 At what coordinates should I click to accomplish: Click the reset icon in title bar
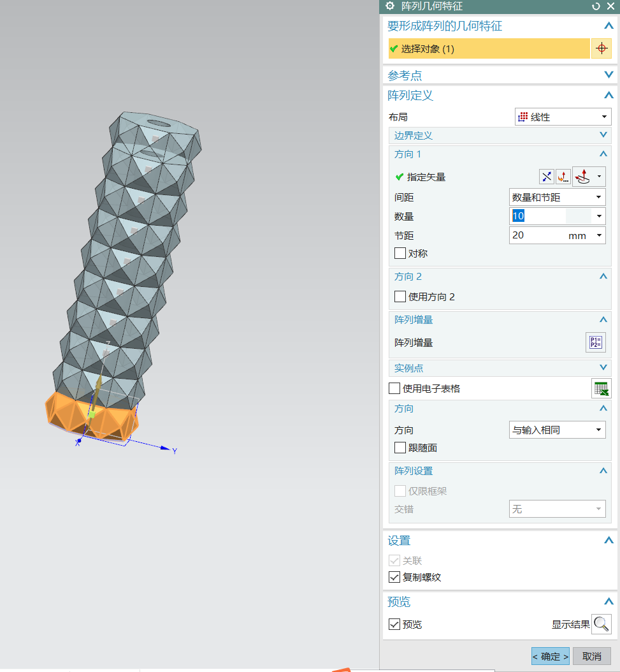(596, 6)
